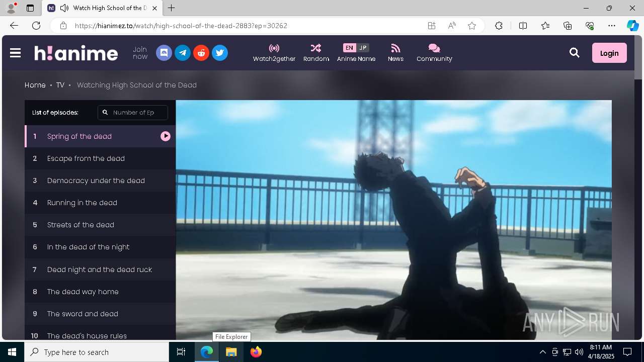Screen dimensions: 644x362
Task: Open Watch2gether
Action: tap(274, 53)
